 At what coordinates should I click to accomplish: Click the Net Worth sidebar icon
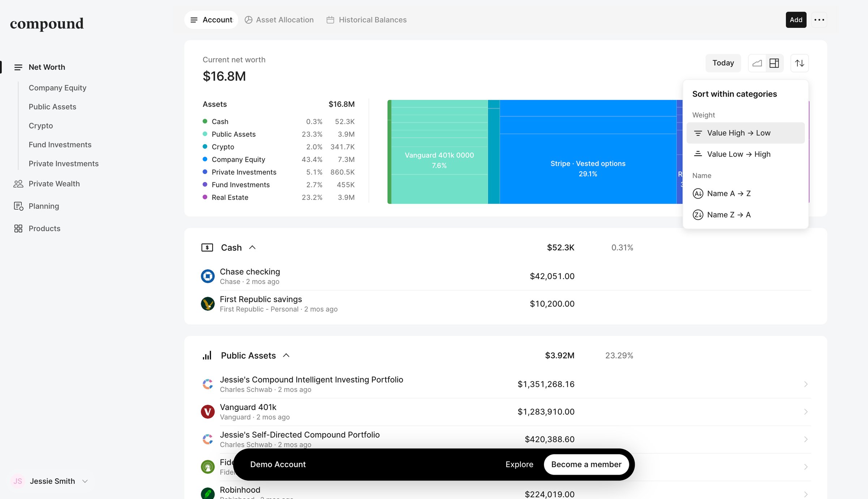point(18,67)
